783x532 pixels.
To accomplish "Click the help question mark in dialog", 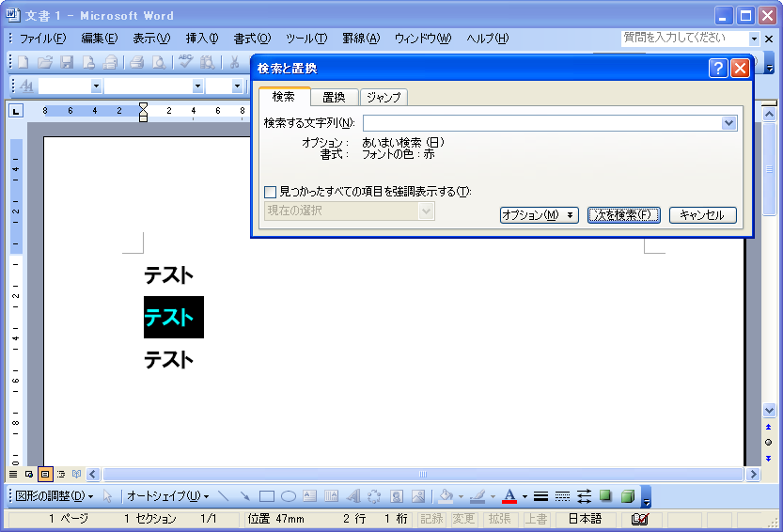I will pyautogui.click(x=717, y=69).
